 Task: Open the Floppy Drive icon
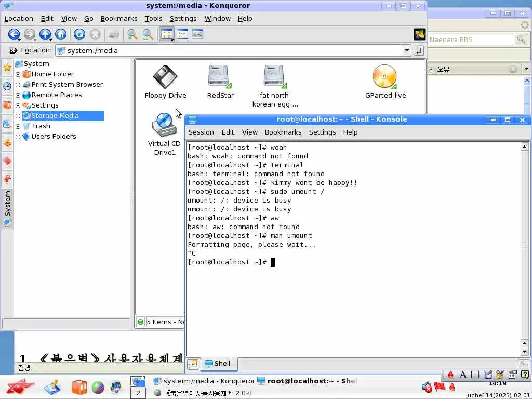coord(165,82)
